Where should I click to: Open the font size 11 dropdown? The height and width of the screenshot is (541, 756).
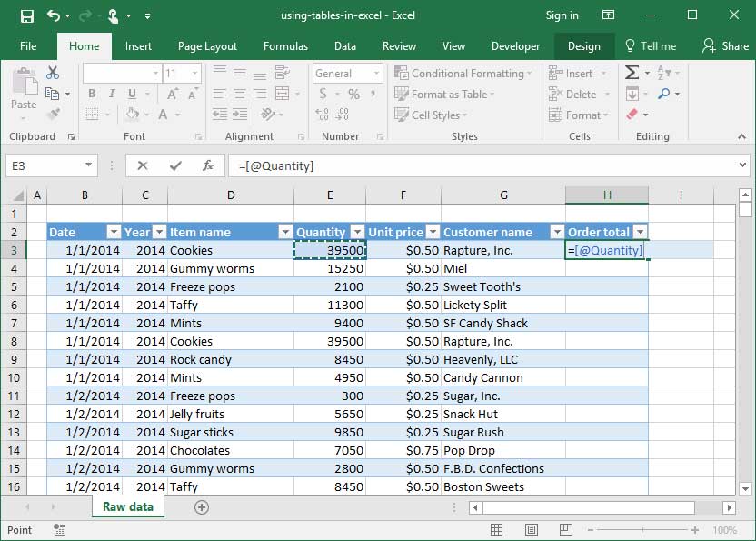pos(194,74)
